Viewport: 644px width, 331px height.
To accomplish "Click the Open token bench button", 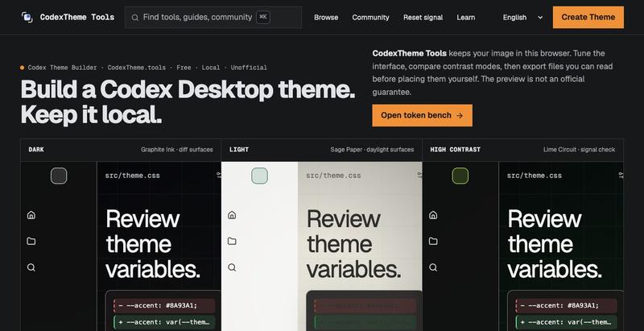I will click(422, 115).
